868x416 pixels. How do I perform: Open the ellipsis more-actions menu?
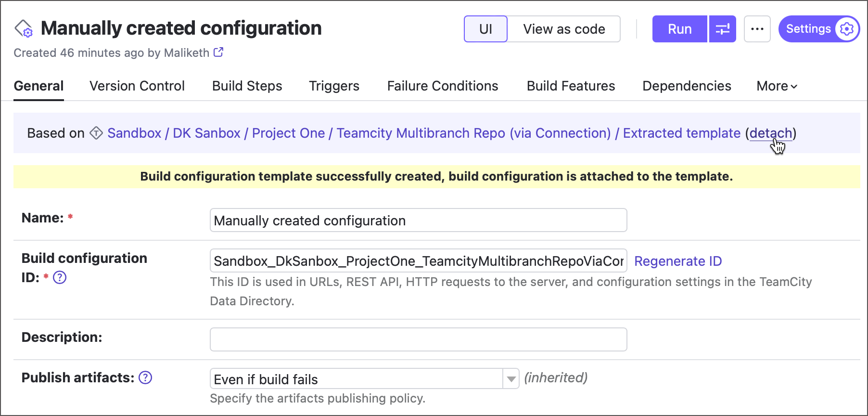757,29
